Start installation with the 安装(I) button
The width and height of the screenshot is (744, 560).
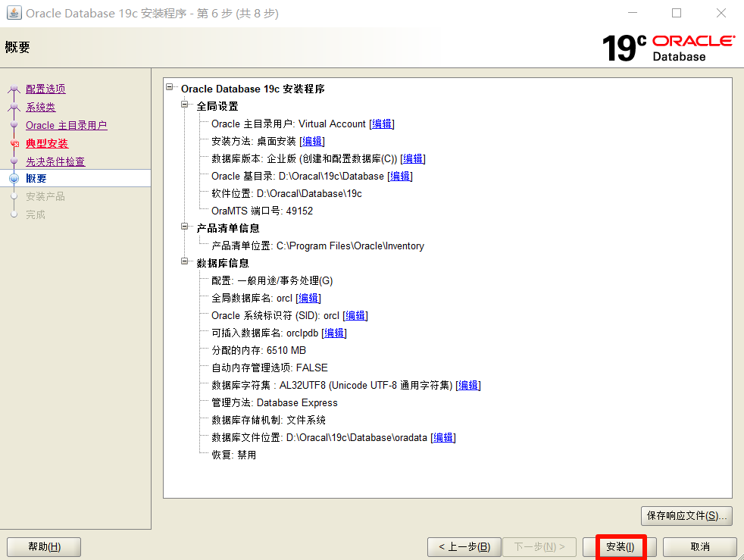pos(621,546)
